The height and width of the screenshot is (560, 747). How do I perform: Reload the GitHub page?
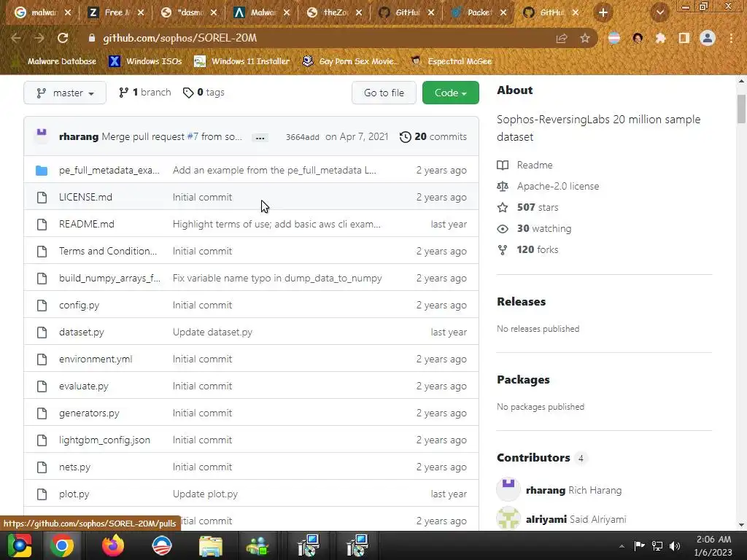point(63,38)
